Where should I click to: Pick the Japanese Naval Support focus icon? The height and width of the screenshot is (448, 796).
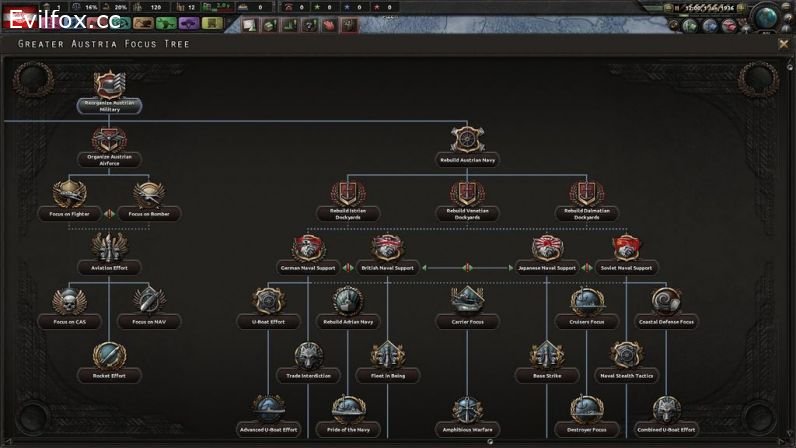(x=546, y=247)
